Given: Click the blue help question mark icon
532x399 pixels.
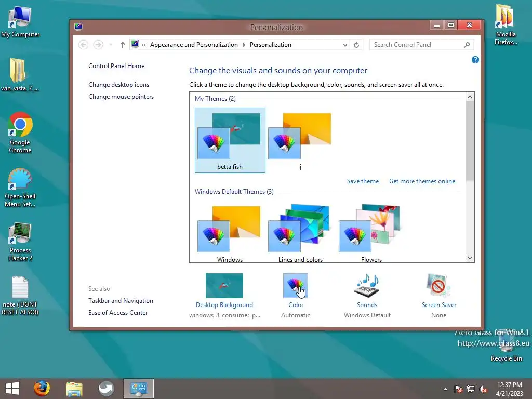Looking at the screenshot, I should coord(475,60).
